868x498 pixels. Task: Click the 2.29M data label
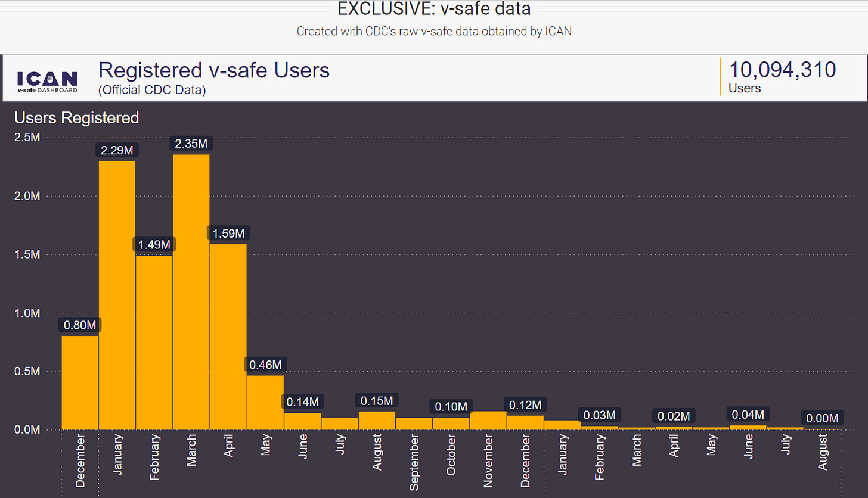tap(117, 150)
